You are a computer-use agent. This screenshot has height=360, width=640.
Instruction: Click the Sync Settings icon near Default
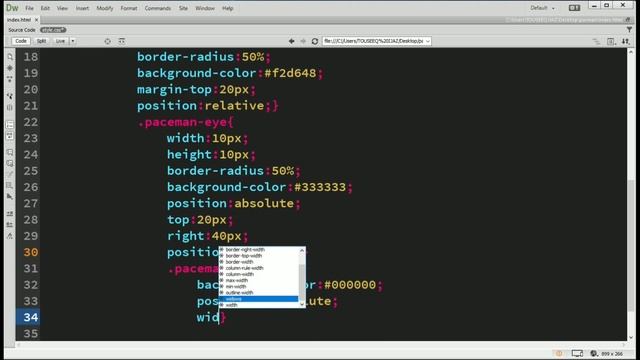click(574, 8)
